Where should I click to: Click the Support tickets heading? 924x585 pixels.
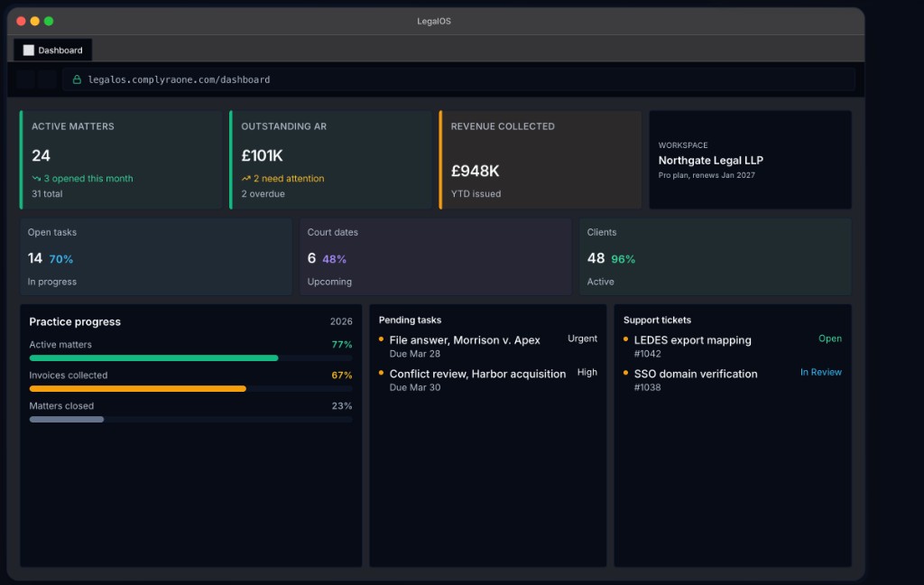[x=657, y=320]
